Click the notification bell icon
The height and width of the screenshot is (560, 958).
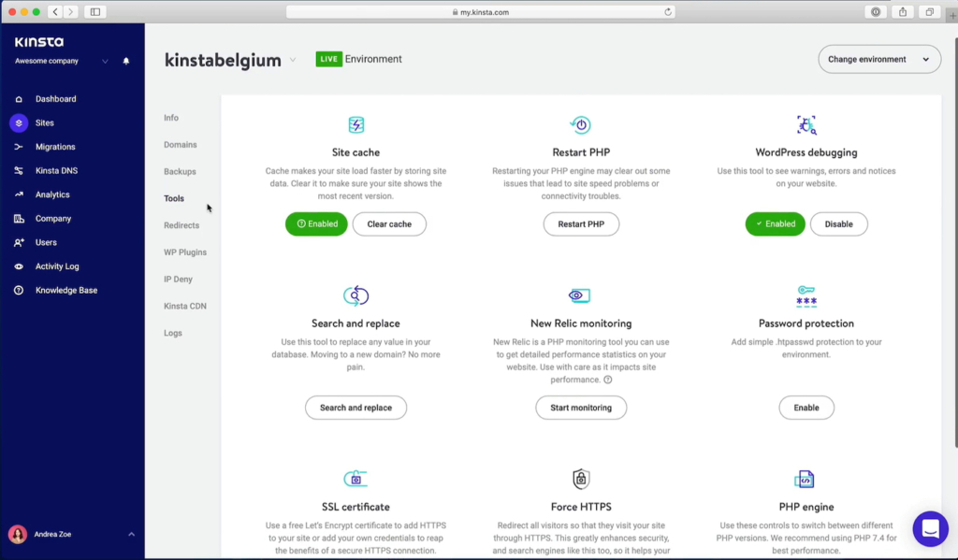click(x=126, y=62)
